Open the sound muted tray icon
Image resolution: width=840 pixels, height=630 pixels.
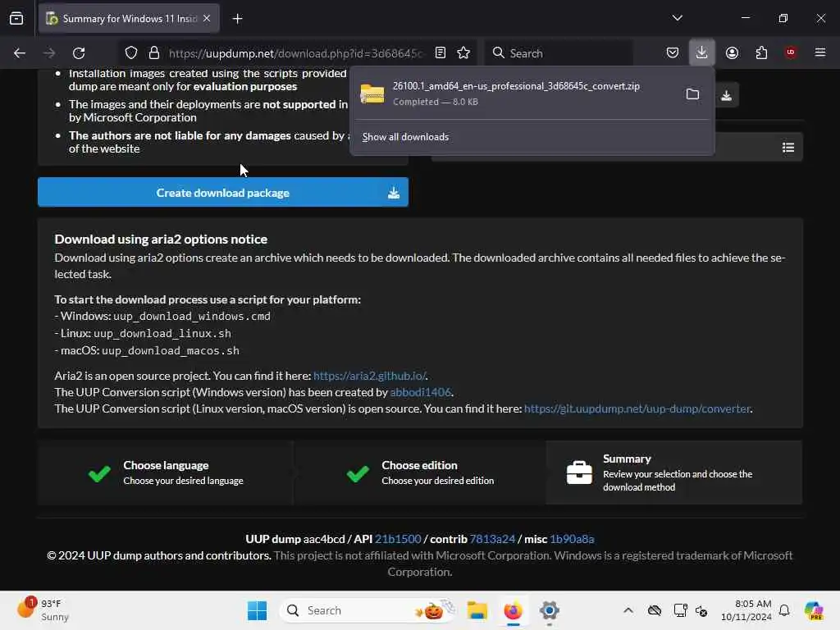click(701, 610)
